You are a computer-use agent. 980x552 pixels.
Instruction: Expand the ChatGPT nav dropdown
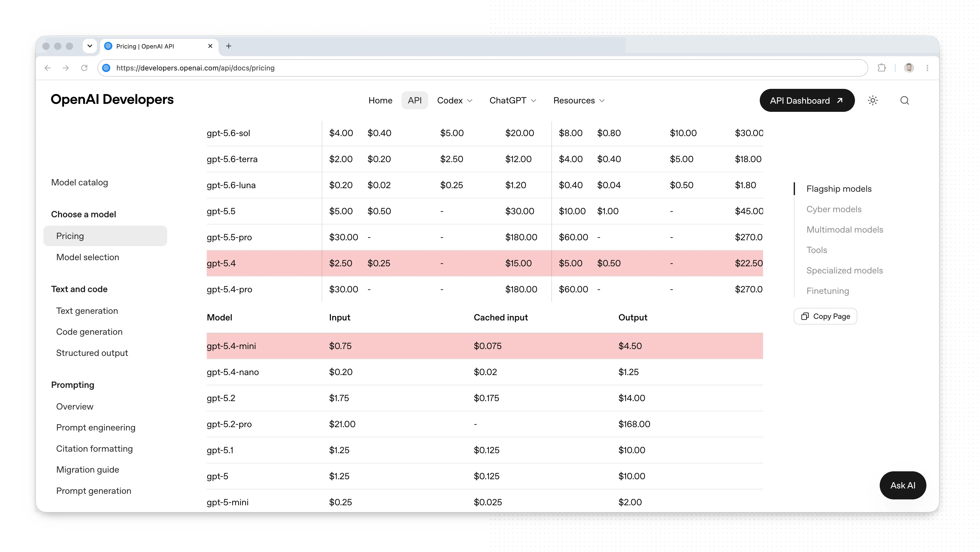(x=513, y=101)
